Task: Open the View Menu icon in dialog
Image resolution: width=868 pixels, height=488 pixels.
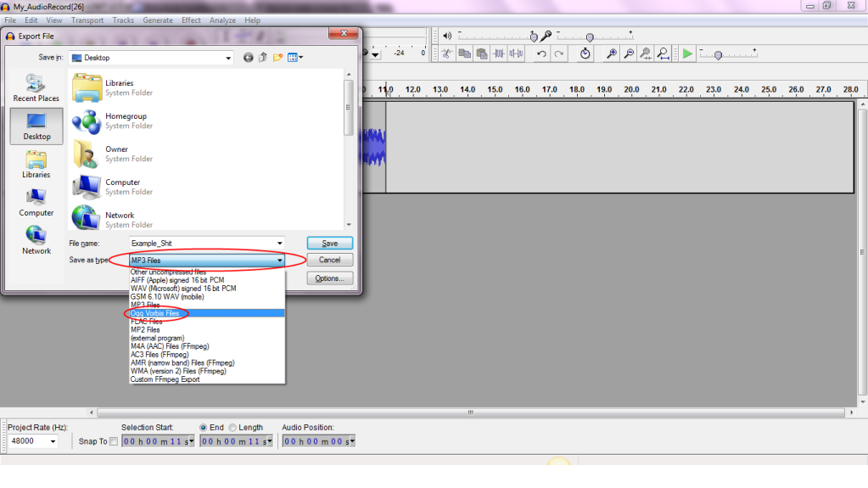Action: (295, 58)
